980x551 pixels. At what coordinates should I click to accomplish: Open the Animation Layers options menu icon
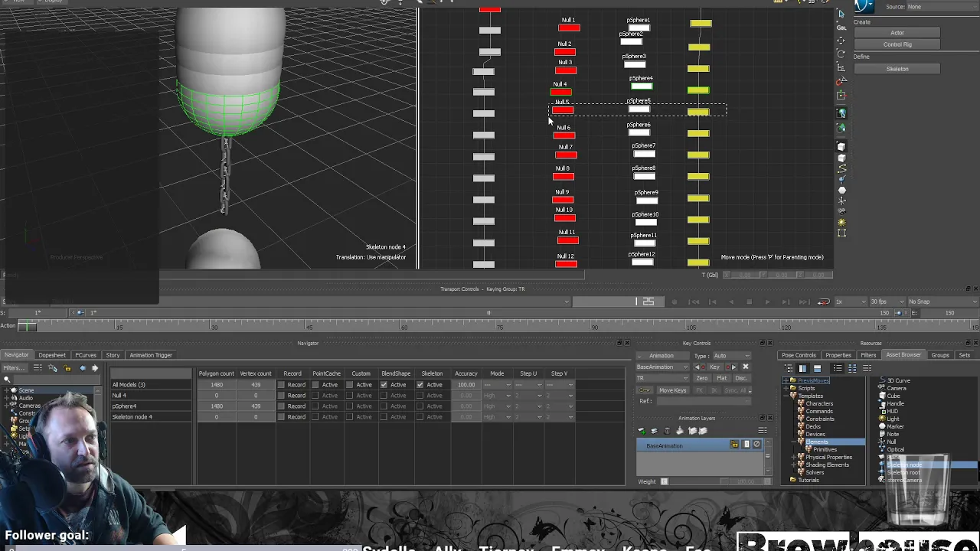763,431
